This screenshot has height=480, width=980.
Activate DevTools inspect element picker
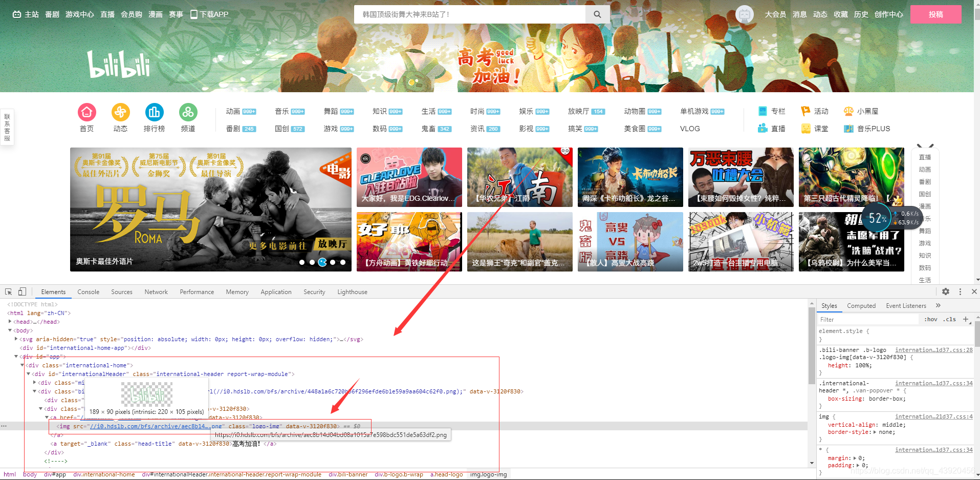pos(9,291)
